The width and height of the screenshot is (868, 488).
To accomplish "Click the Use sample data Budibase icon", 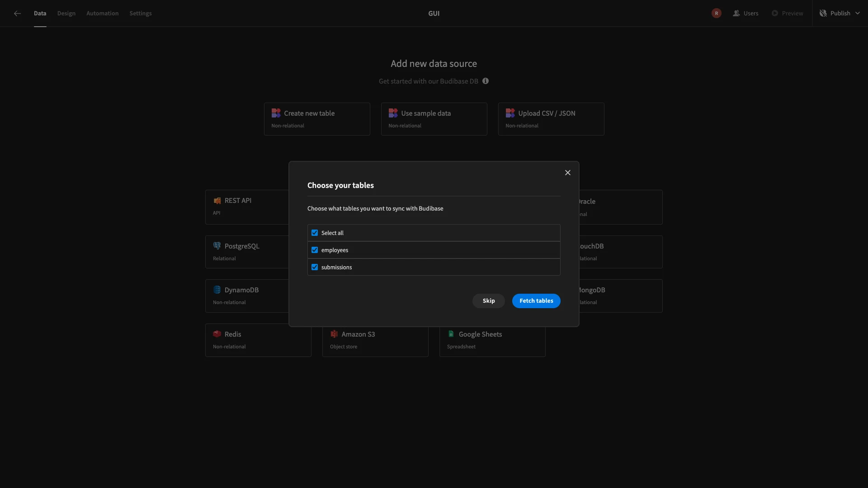I will click(393, 113).
